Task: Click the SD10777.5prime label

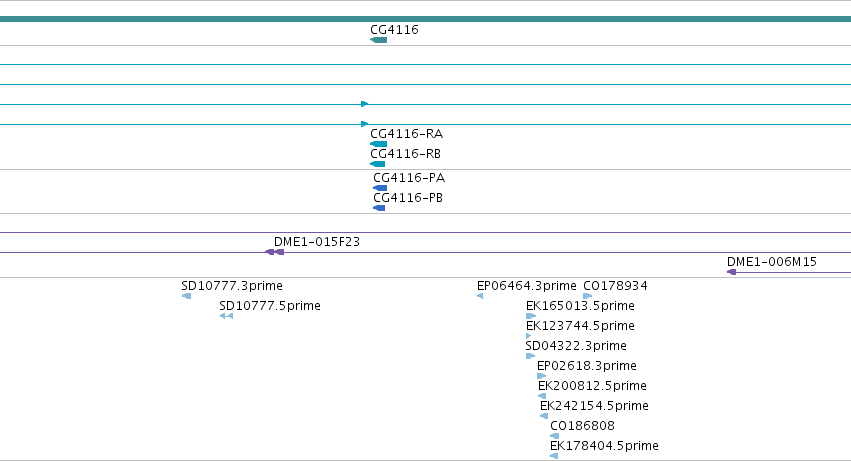Action: coord(270,306)
